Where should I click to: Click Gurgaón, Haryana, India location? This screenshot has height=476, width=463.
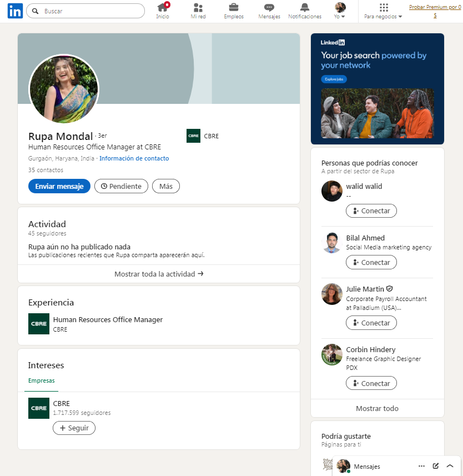[x=61, y=158]
